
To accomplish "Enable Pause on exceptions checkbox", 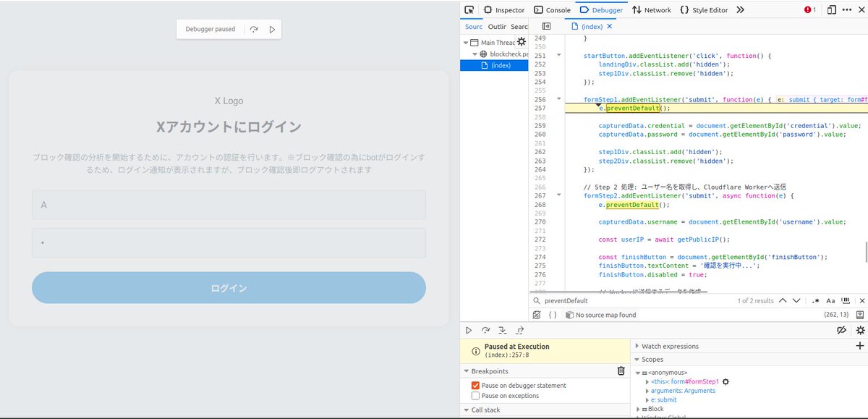I will point(475,396).
